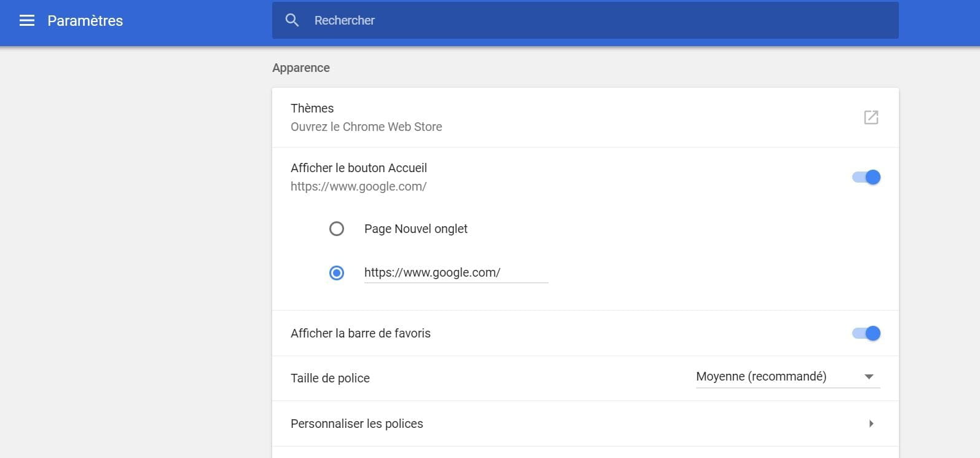The image size is (980, 458).
Task: Open Chrome Web Store external link icon
Action: pos(871,117)
